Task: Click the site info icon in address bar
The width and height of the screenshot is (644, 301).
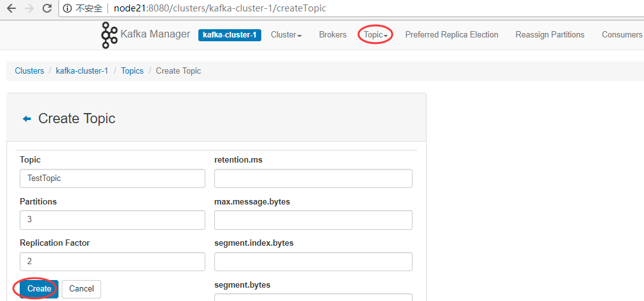Action: pyautogui.click(x=68, y=8)
